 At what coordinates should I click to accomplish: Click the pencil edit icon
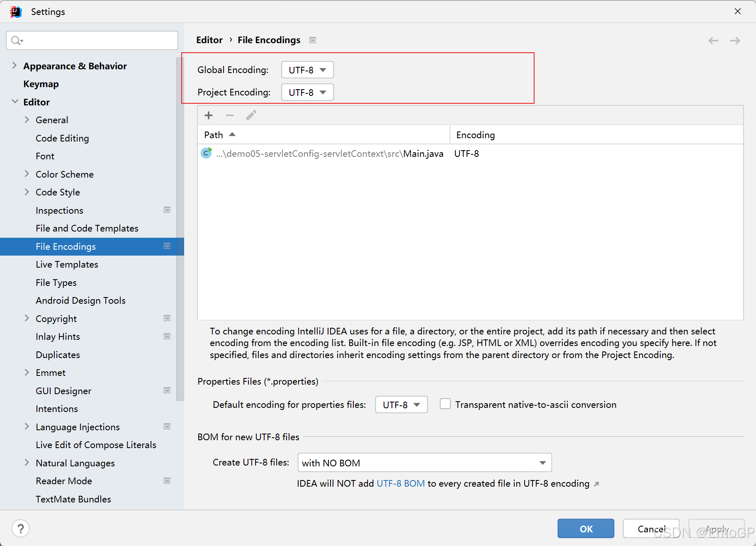pyautogui.click(x=251, y=115)
